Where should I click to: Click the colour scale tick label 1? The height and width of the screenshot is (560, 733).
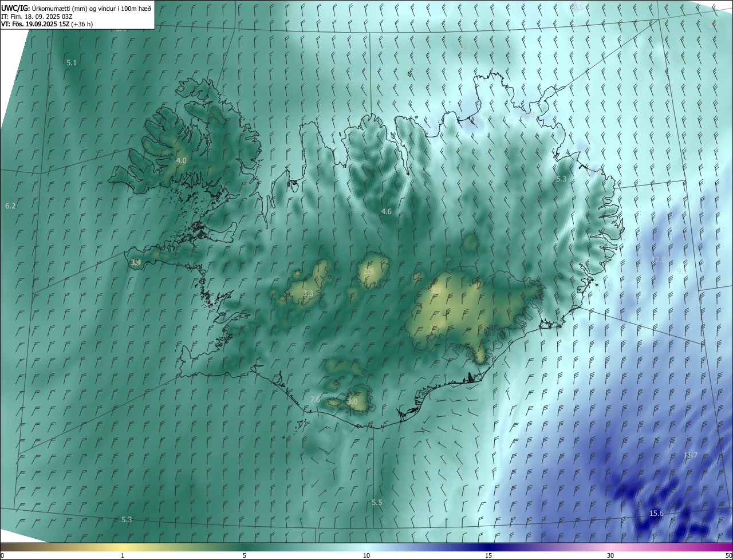click(123, 555)
